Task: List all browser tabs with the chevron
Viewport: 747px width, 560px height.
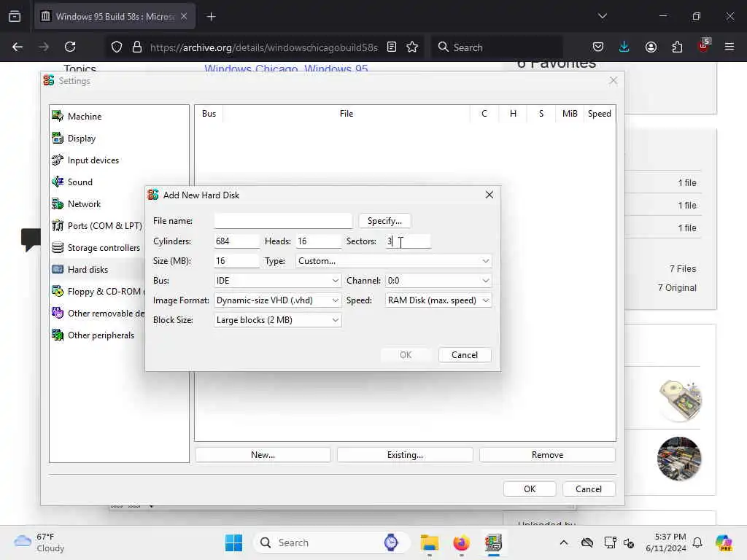Action: click(x=603, y=16)
